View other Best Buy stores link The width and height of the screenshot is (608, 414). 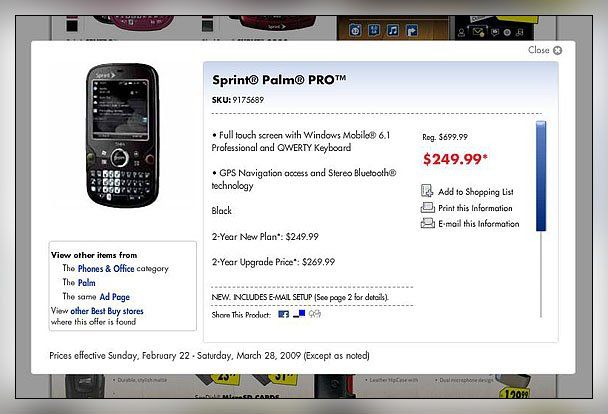pos(107,311)
